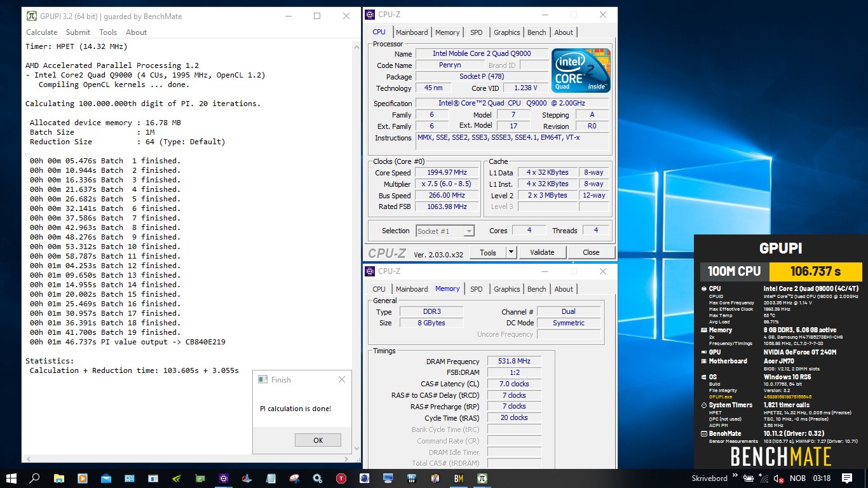Click the Validate button in CPU-Z
Screen dimensions: 868x488
(x=542, y=252)
